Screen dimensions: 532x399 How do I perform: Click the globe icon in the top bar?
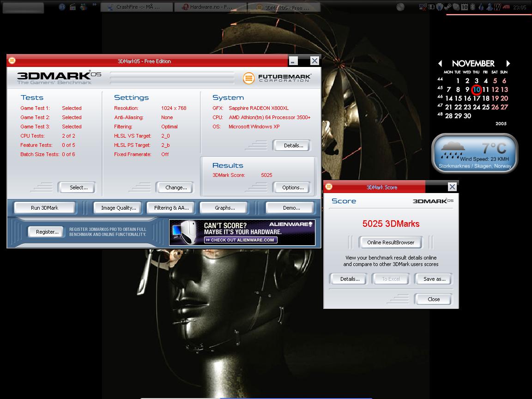[400, 7]
